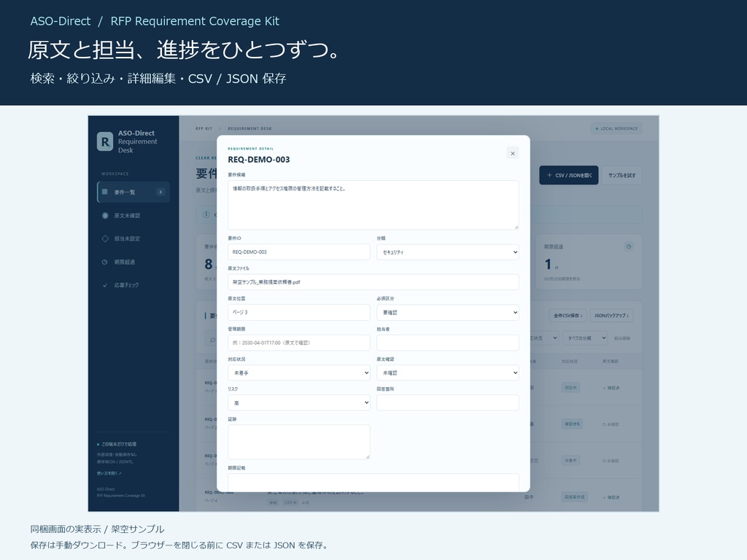747x560 pixels.
Task: Click the magnifier search icon in the list
Action: 212,339
